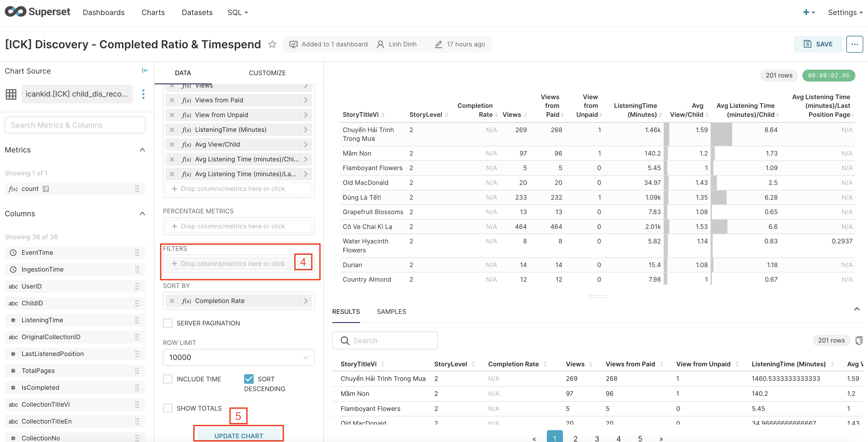The height and width of the screenshot is (442, 868).
Task: Collapse the Metrics section
Action: (142, 150)
